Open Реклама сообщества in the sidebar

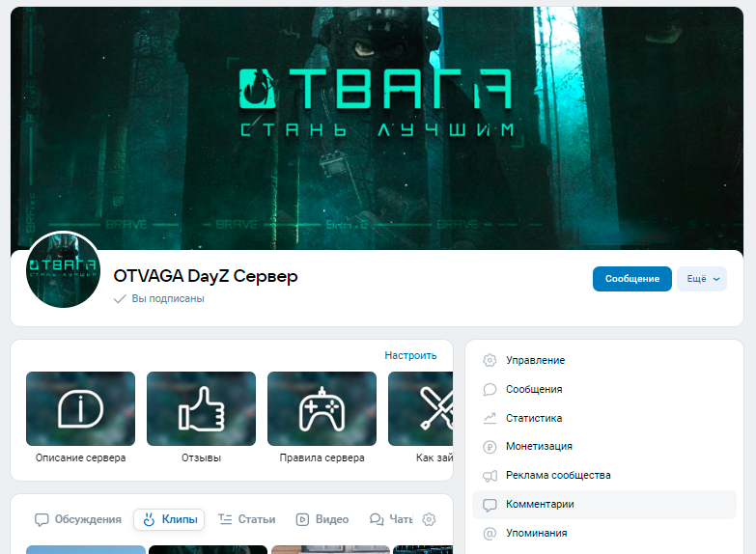[604, 476]
